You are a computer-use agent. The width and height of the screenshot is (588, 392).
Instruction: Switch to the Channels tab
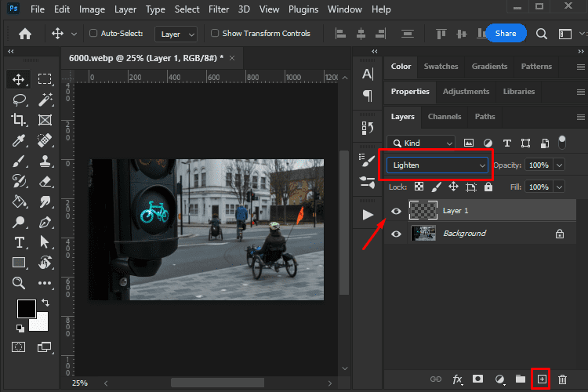444,117
